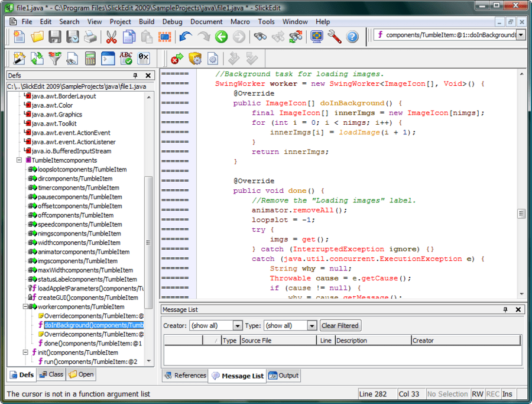Open the Creator filter dropdown
The width and height of the screenshot is (532, 404).
(237, 325)
